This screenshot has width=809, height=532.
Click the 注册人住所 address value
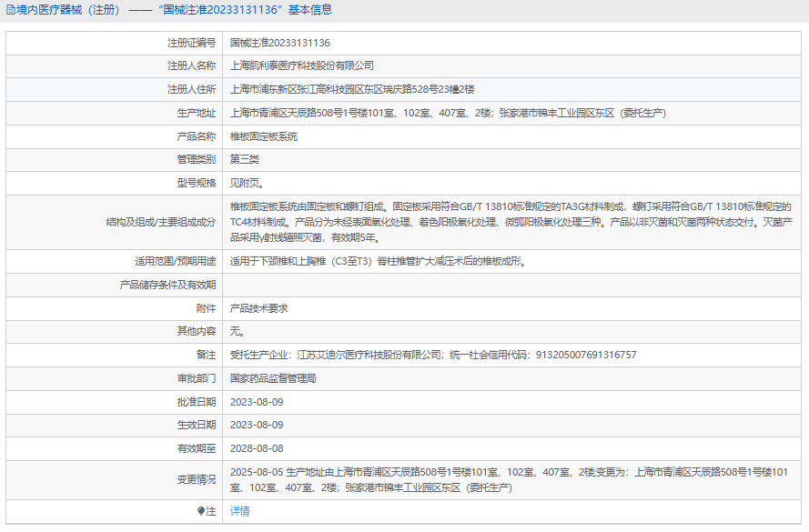352,89
